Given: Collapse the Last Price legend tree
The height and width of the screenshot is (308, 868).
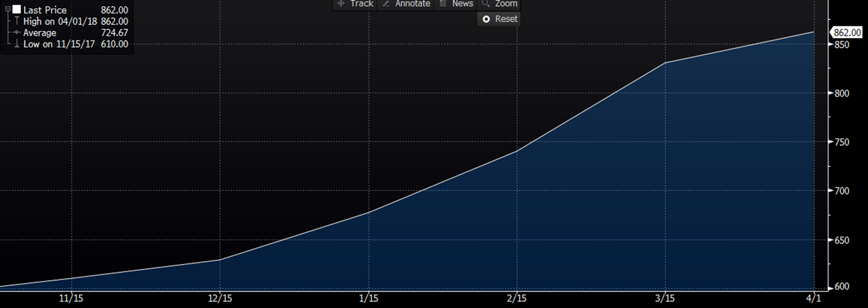Looking at the screenshot, I should pos(8,10).
